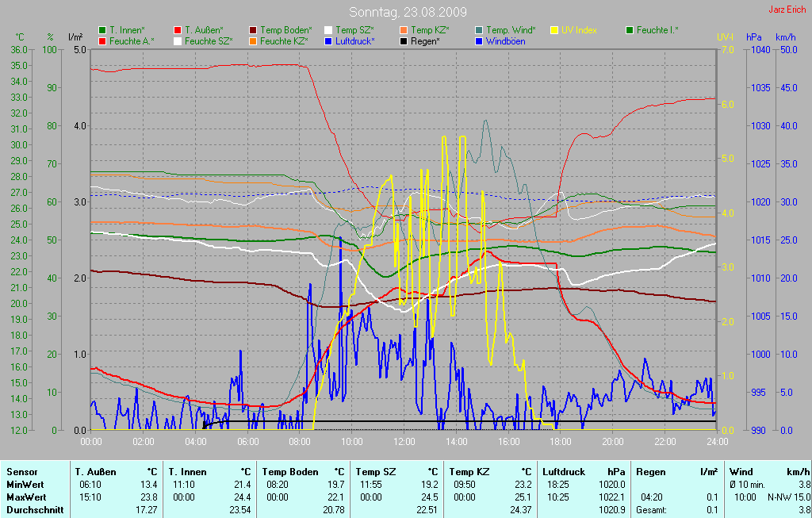Click the orange Temp KZ* legend swatch
Viewport: 812px width, 518px height.
pyautogui.click(x=404, y=31)
